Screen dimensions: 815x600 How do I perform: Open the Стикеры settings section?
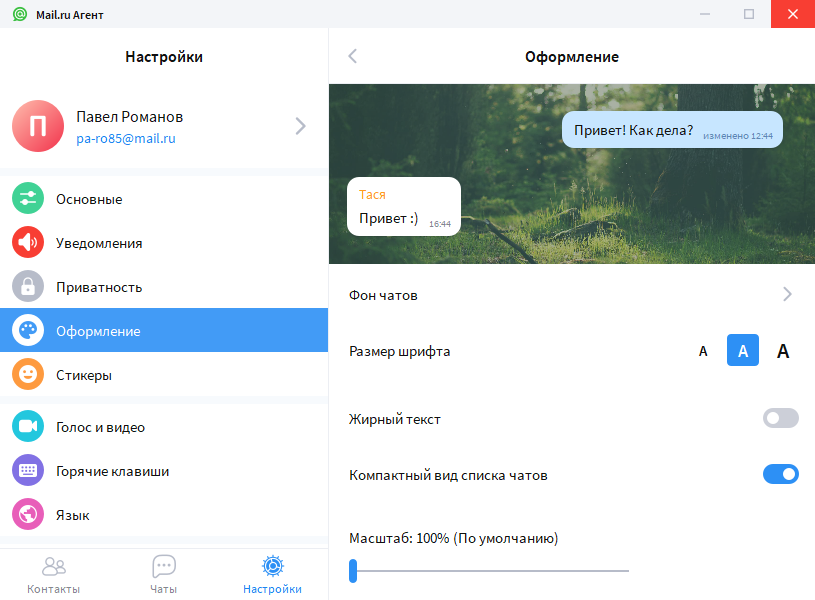coord(164,374)
